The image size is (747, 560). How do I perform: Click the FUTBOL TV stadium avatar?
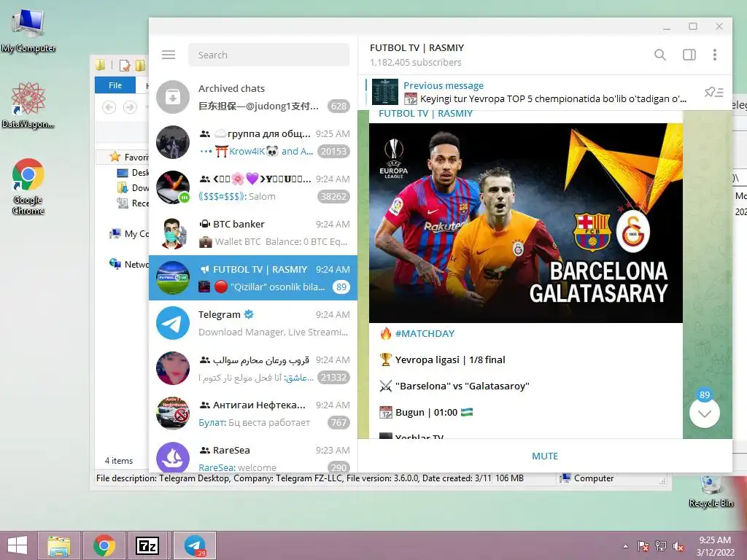(173, 278)
